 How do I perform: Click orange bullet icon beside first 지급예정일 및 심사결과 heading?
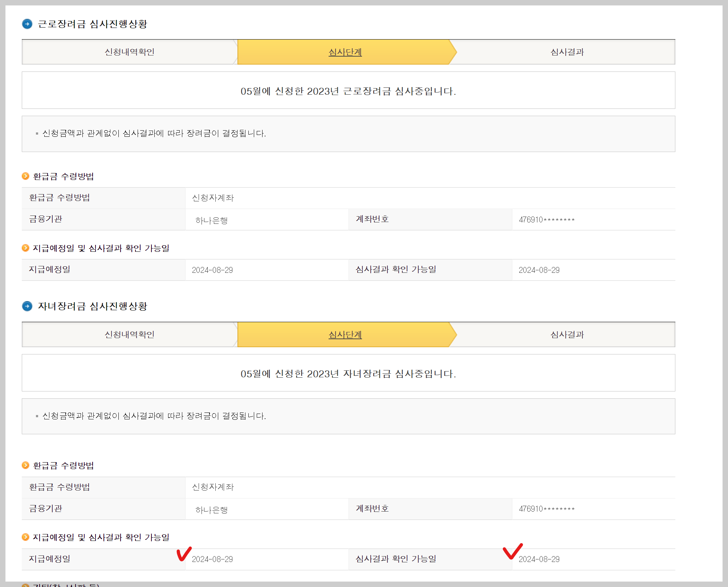pos(25,248)
